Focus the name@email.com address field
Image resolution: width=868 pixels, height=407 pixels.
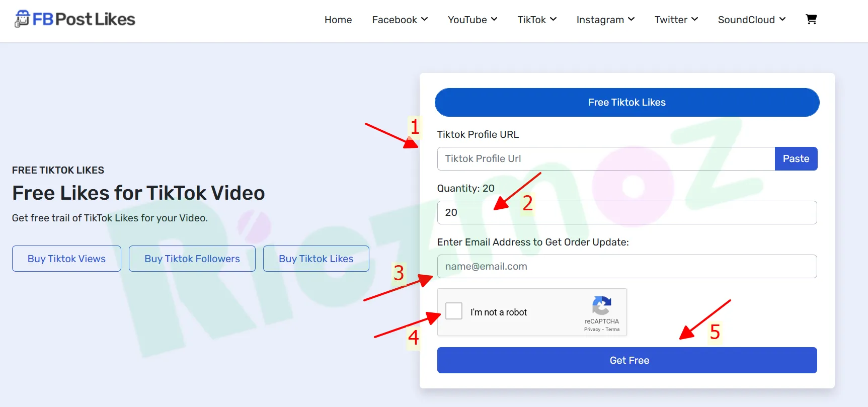627,266
